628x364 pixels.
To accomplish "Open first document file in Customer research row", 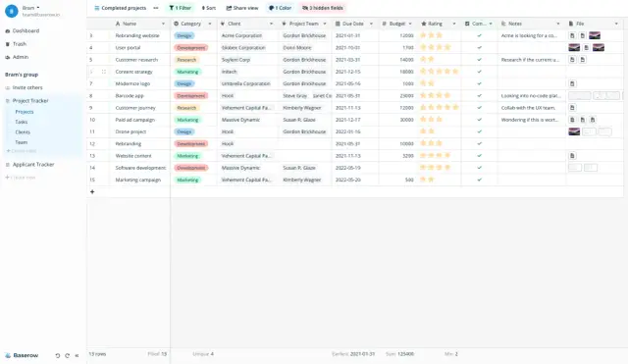I will pyautogui.click(x=572, y=60).
